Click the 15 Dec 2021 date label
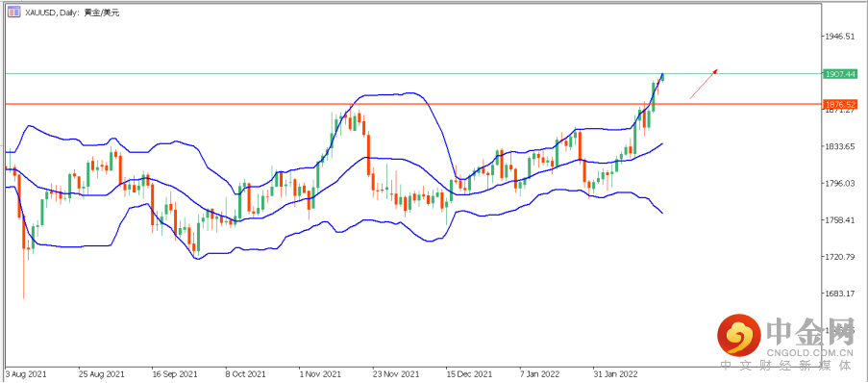The image size is (868, 383). click(469, 373)
